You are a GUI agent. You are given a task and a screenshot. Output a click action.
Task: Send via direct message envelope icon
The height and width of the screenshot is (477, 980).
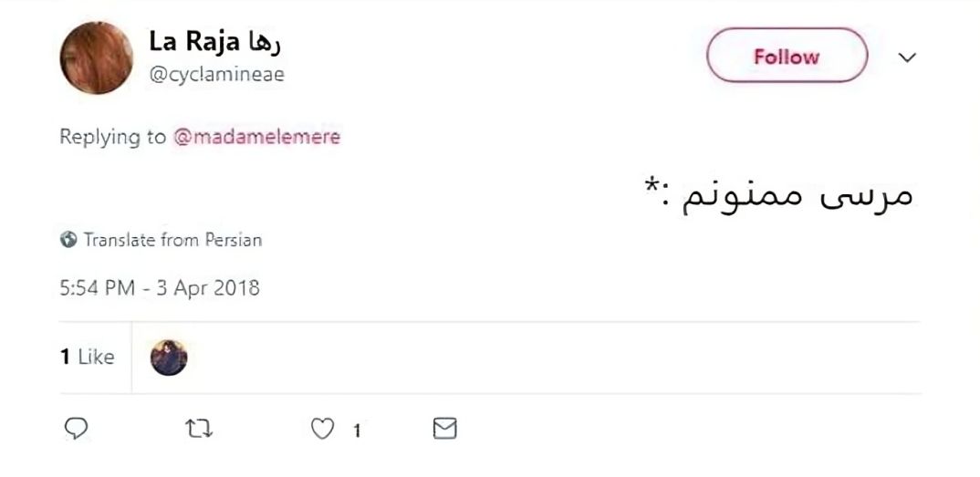[x=444, y=429]
